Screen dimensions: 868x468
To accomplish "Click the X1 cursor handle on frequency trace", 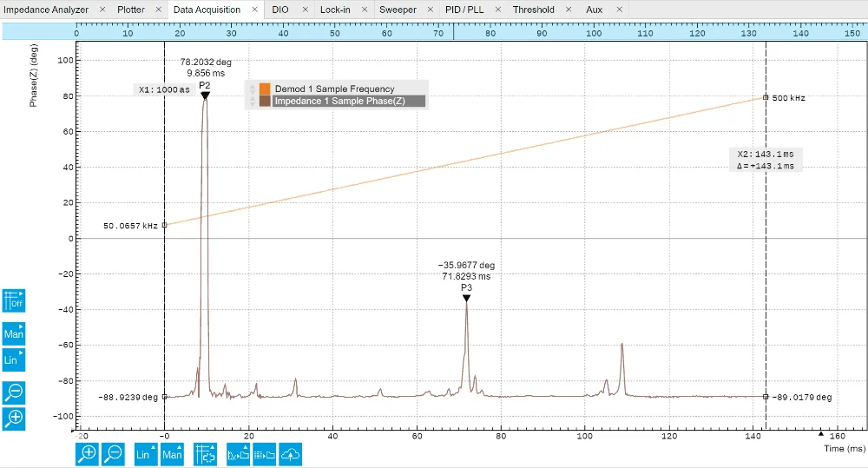I will (x=164, y=225).
